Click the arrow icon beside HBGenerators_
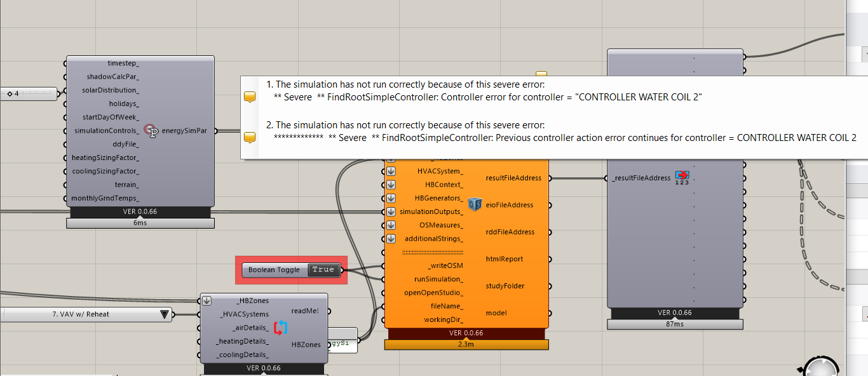 click(391, 198)
